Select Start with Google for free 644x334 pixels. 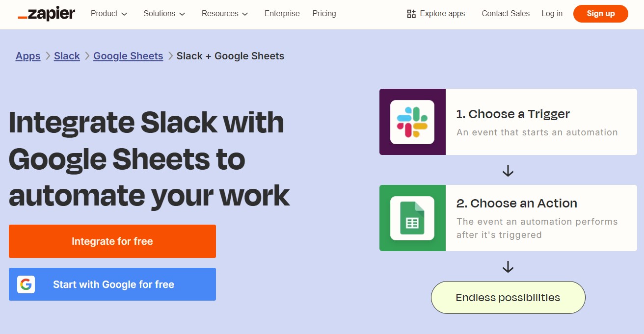112,284
